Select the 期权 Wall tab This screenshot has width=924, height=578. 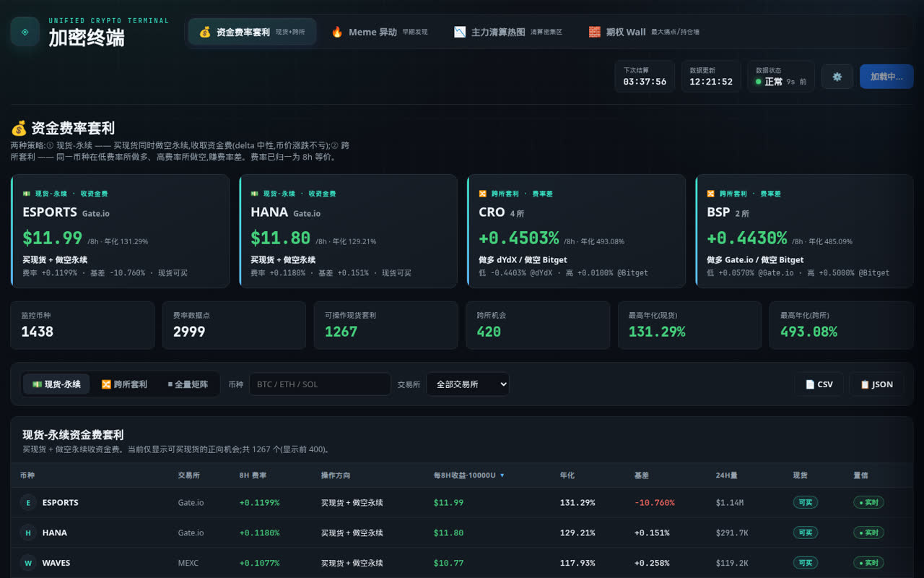pyautogui.click(x=644, y=32)
